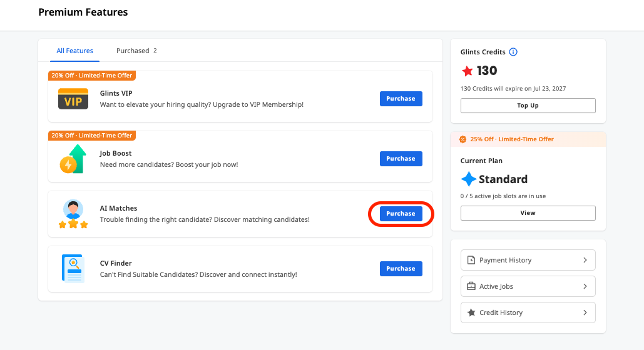
Task: Click the 'Current Plan' label
Action: 481,161
